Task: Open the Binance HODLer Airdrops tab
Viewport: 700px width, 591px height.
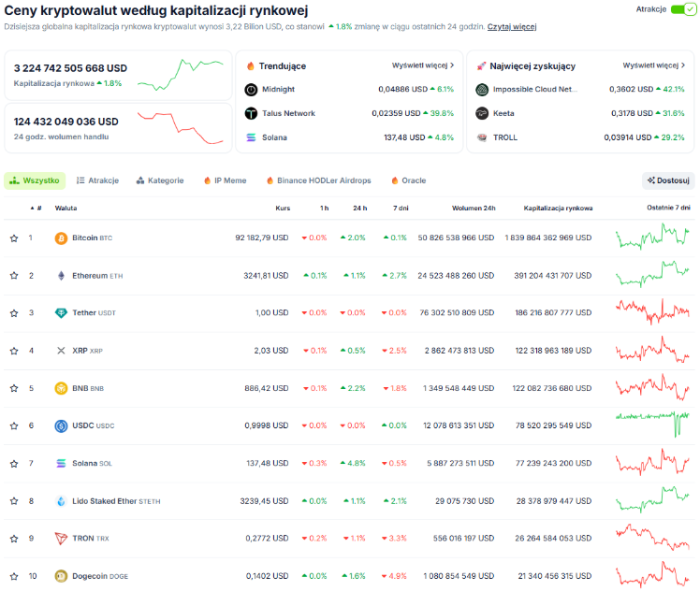Action: [318, 180]
